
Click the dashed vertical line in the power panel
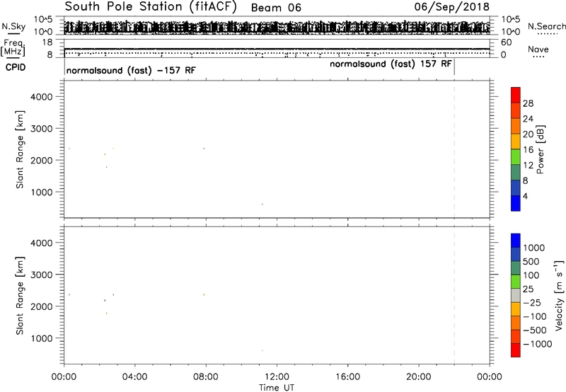coord(454,149)
